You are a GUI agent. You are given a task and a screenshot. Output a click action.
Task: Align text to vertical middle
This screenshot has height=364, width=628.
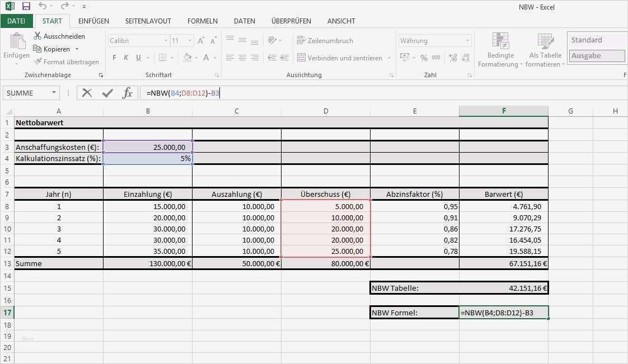click(242, 40)
